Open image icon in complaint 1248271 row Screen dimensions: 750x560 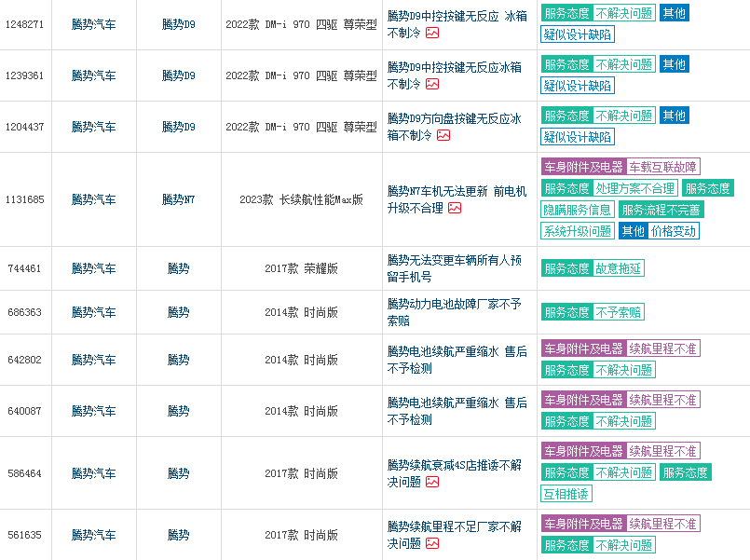tap(432, 33)
